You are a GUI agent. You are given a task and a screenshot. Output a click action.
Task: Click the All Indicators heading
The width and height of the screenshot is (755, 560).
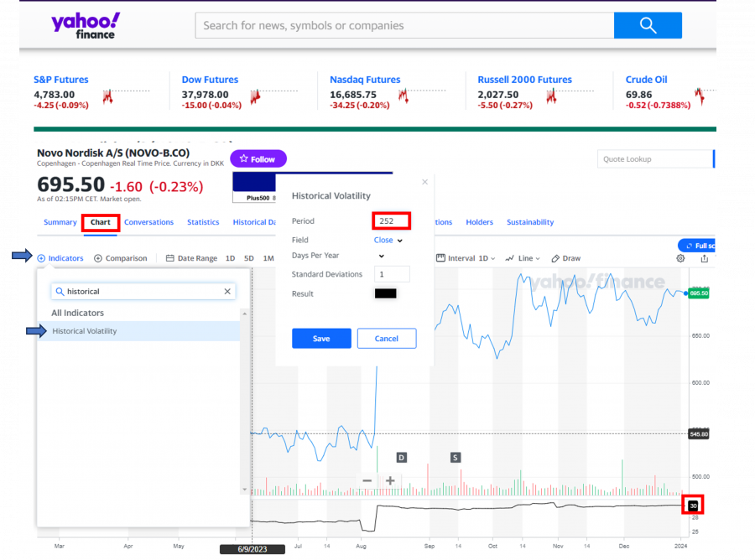point(77,313)
